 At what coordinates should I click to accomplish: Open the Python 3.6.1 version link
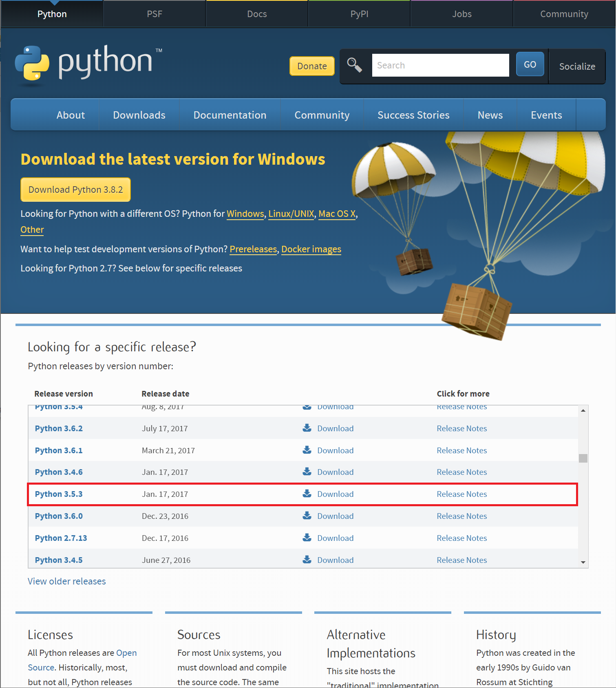click(x=59, y=450)
